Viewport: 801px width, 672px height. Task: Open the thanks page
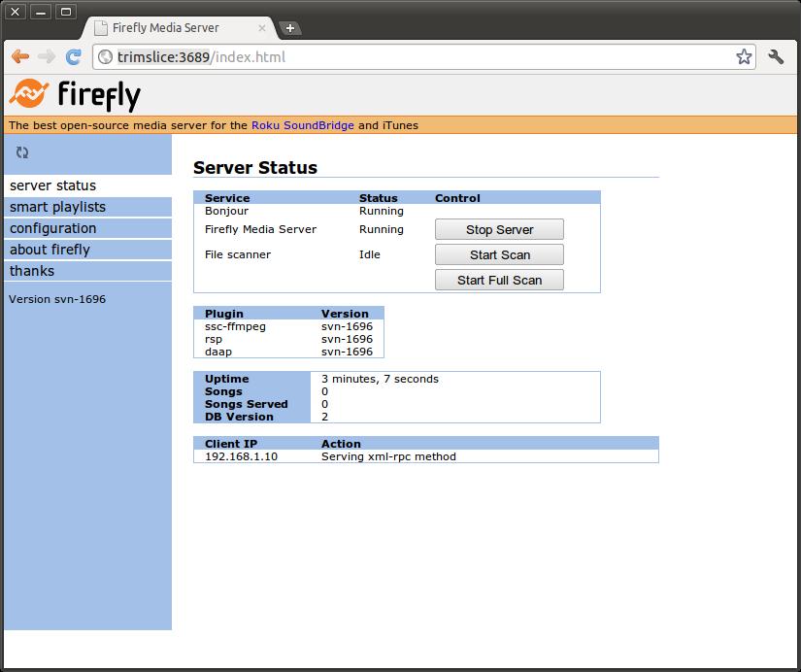32,271
